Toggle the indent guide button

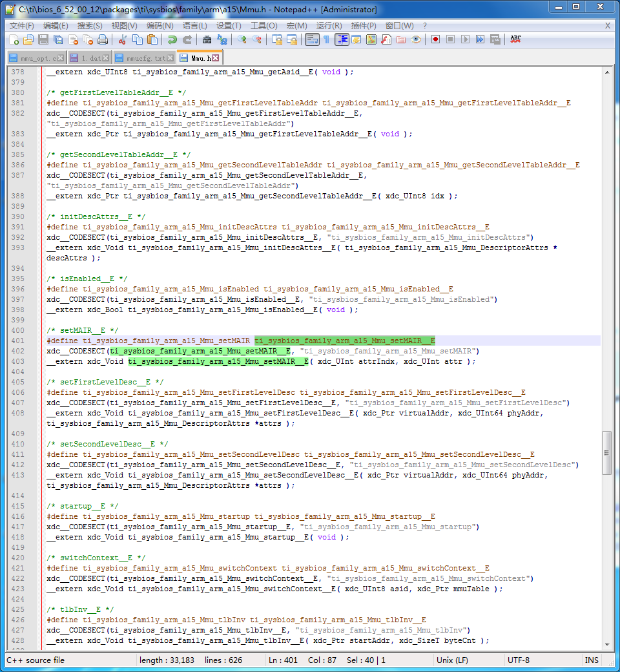pyautogui.click(x=342, y=40)
